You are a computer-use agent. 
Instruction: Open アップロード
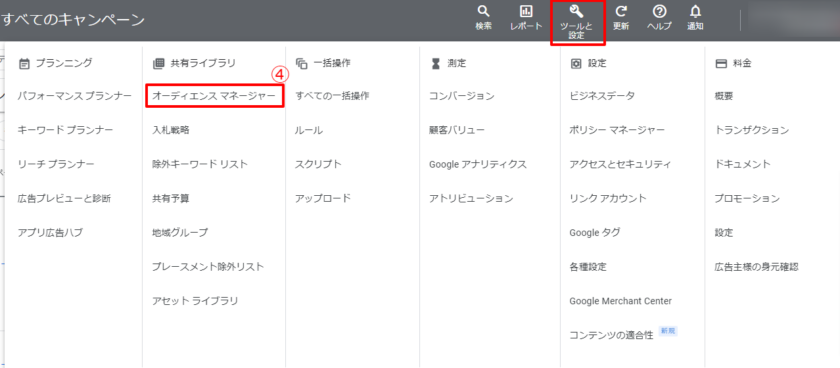[323, 199]
